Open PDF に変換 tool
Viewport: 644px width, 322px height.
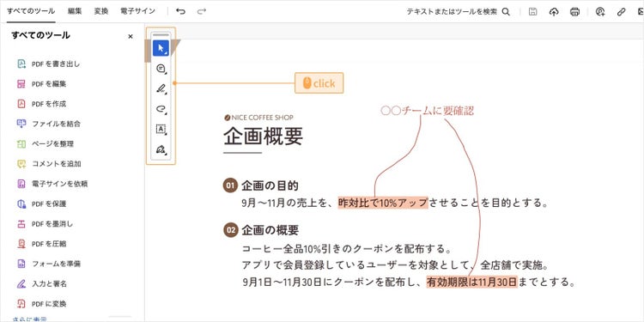[41, 304]
